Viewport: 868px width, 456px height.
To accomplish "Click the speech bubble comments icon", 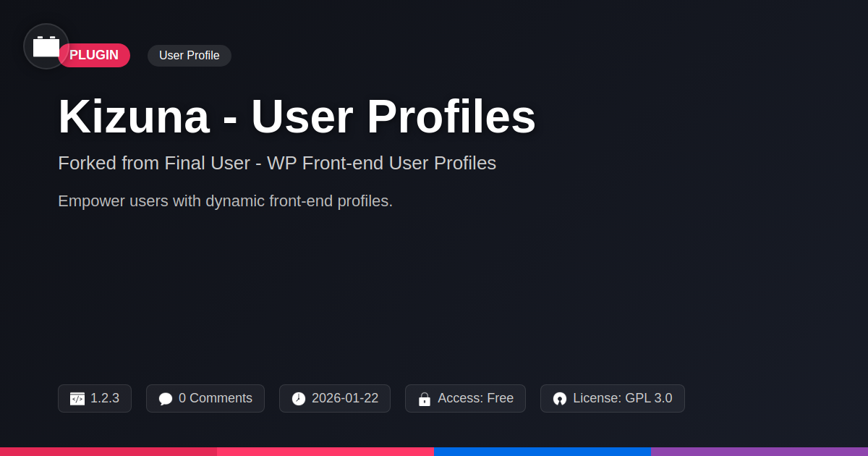I will (166, 399).
